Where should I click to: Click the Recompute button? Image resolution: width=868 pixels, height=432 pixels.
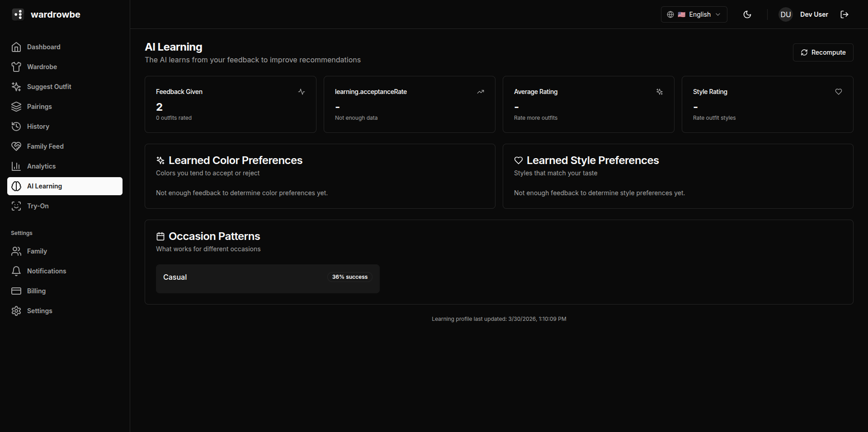[x=823, y=52]
